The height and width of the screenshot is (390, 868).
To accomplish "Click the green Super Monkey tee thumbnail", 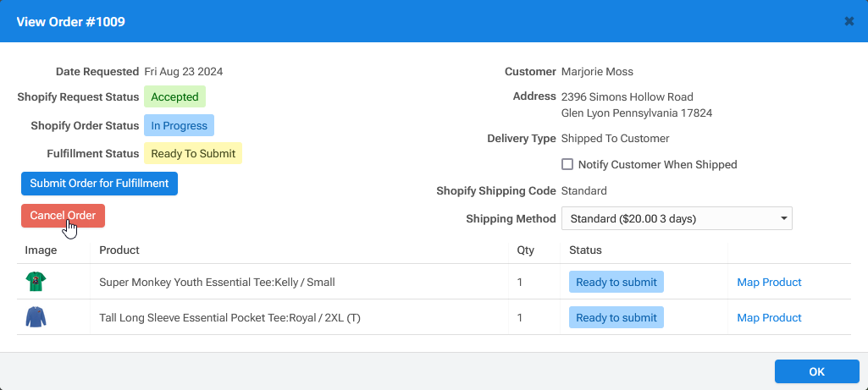I will (x=36, y=282).
